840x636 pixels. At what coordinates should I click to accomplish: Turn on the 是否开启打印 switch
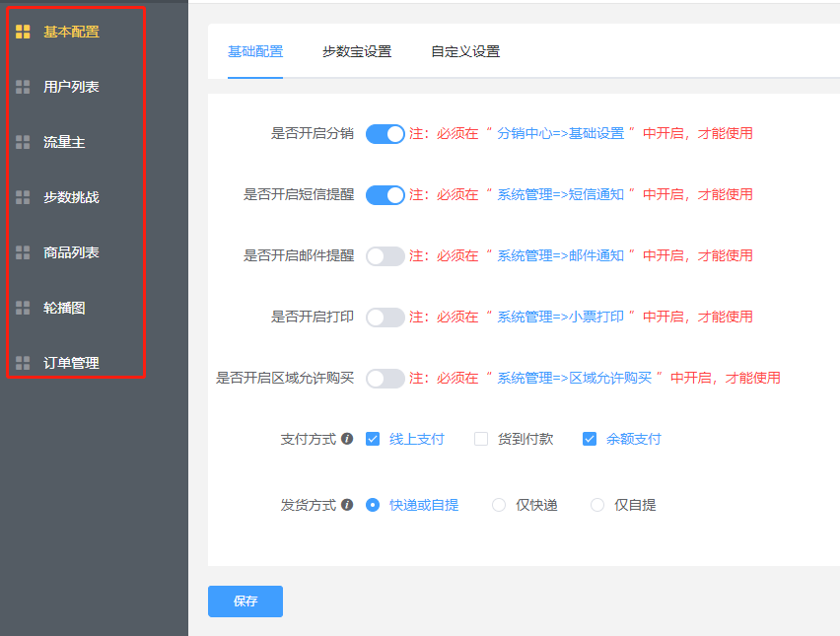point(385,318)
